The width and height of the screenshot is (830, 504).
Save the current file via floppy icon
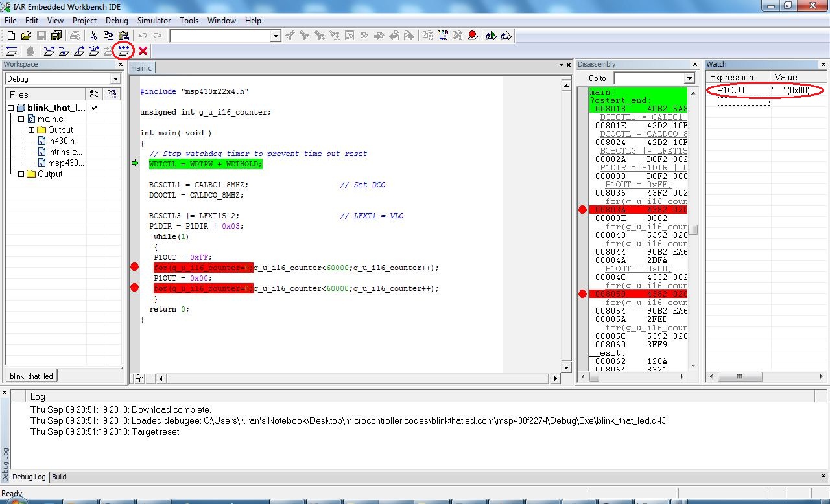click(x=41, y=36)
